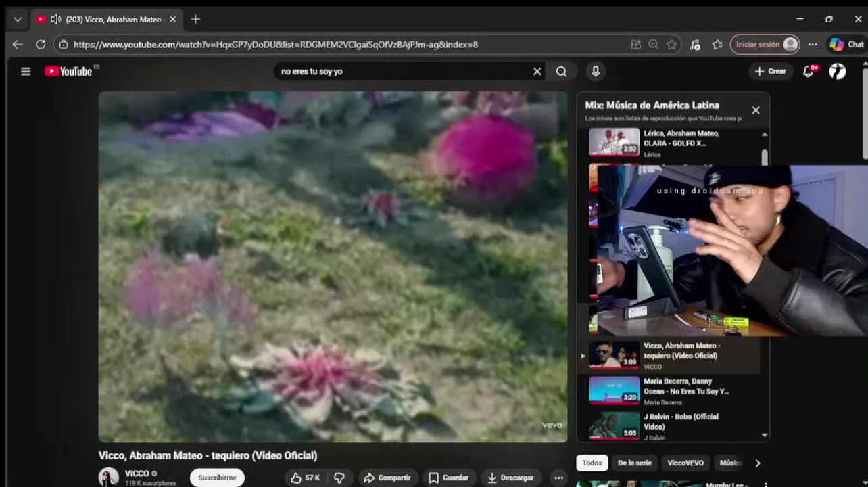Open more actions under the video
The image size is (868, 487).
tap(558, 478)
